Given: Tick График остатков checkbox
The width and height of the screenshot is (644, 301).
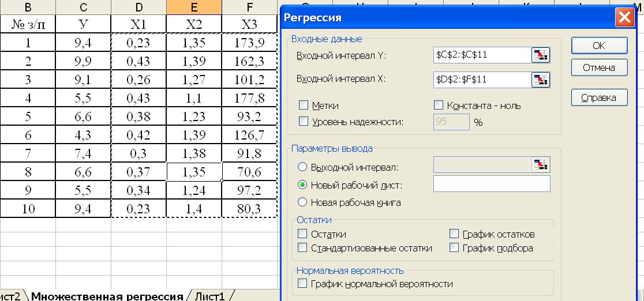Looking at the screenshot, I should pyautogui.click(x=454, y=234).
